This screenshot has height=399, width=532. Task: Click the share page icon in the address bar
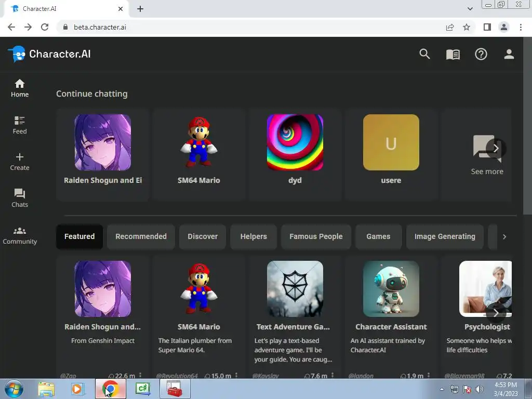point(450,27)
